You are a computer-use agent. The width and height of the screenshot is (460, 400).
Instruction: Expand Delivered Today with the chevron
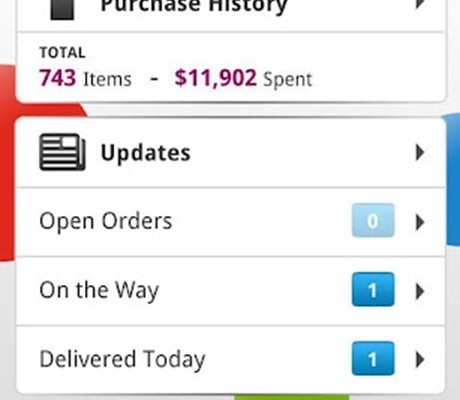pyautogui.click(x=420, y=360)
